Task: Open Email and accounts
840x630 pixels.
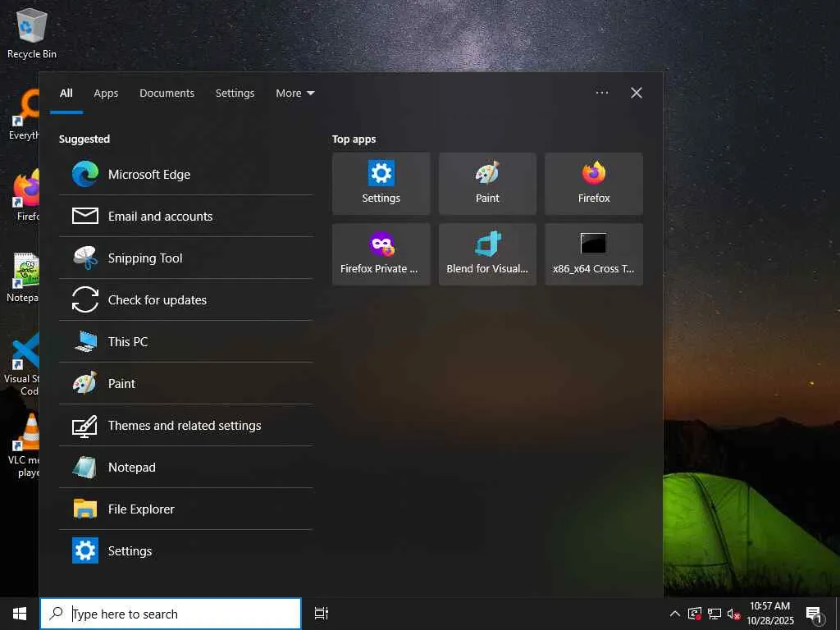Action: 185,217
